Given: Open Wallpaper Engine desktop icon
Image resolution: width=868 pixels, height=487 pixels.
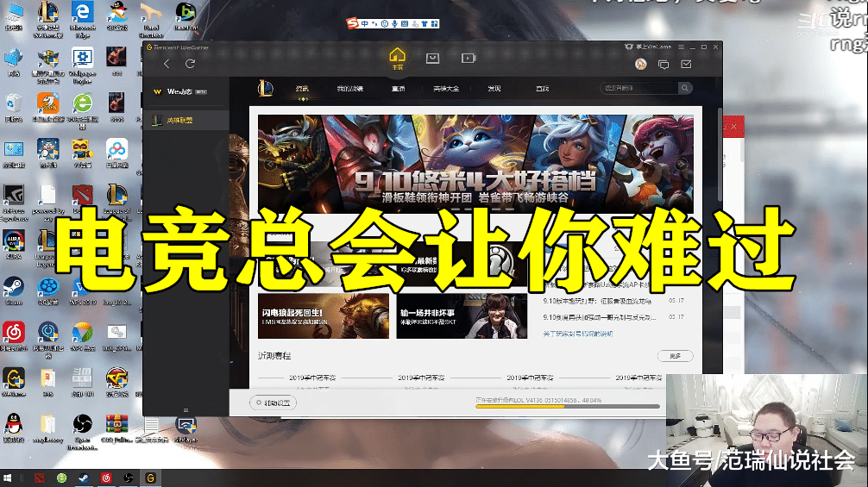Looking at the screenshot, I should coord(83,66).
